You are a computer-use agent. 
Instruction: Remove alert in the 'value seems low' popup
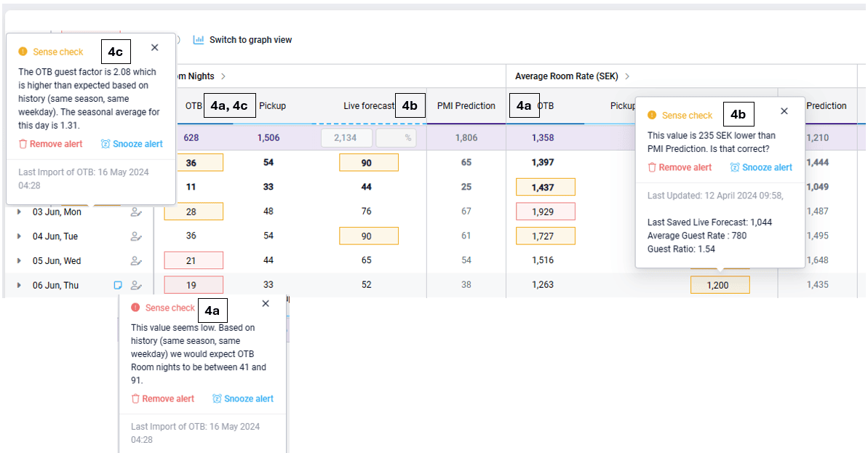coord(163,398)
